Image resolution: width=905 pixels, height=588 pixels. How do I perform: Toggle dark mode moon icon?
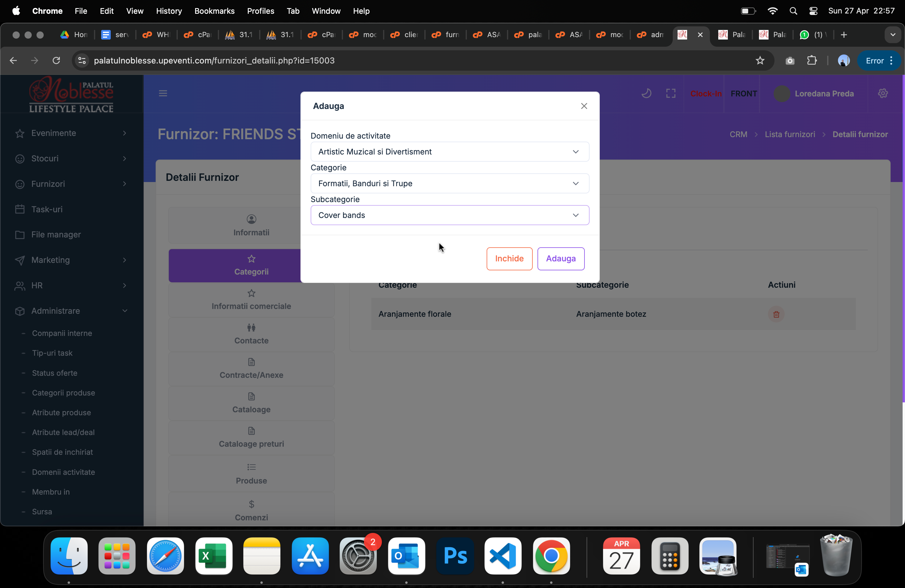[x=646, y=93]
